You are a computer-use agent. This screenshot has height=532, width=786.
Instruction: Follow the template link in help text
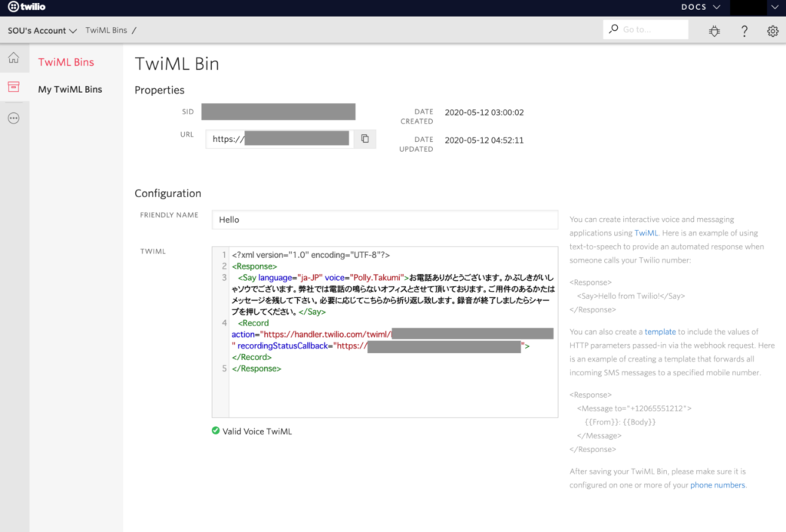tap(659, 332)
